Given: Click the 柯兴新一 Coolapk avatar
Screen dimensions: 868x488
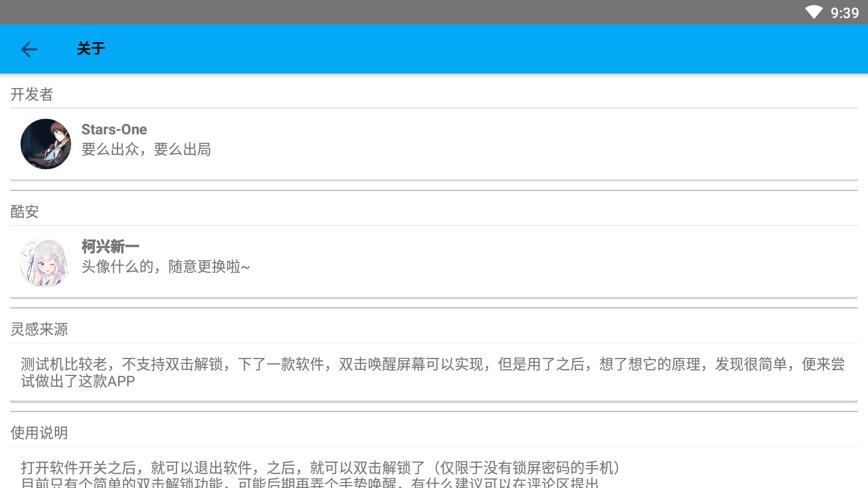Looking at the screenshot, I should pyautogui.click(x=46, y=261).
